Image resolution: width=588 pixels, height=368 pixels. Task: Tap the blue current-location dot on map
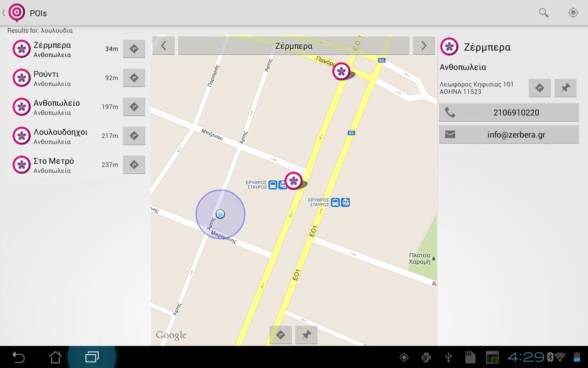point(220,214)
